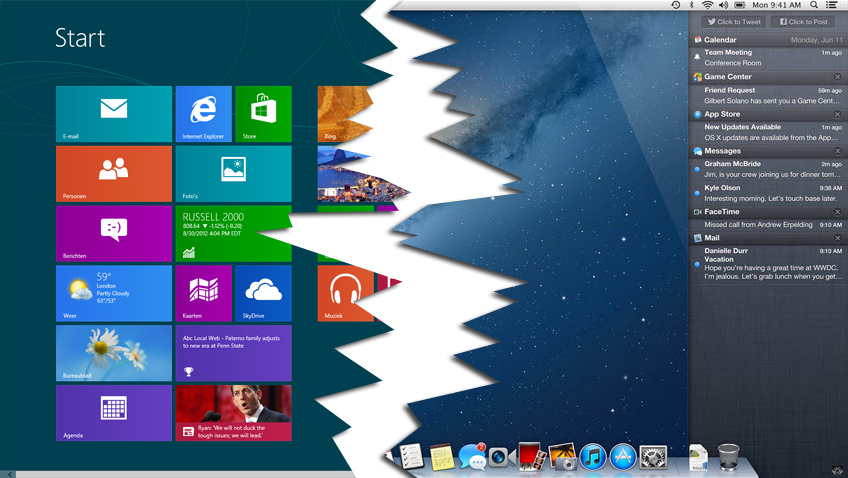This screenshot has width=848, height=478.
Task: Click the Wi-Fi status icon
Action: 707,6
